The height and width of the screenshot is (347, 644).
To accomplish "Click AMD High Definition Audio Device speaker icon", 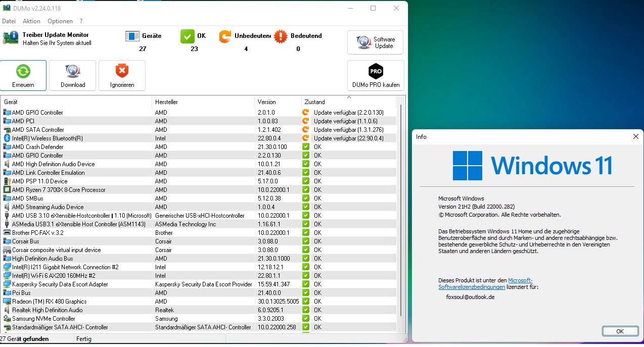I will coord(7,164).
